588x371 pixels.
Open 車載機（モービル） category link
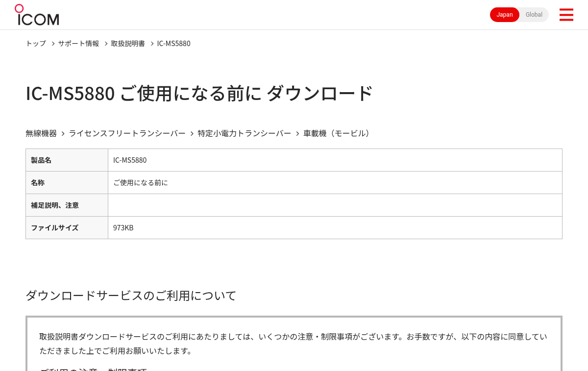[338, 133]
